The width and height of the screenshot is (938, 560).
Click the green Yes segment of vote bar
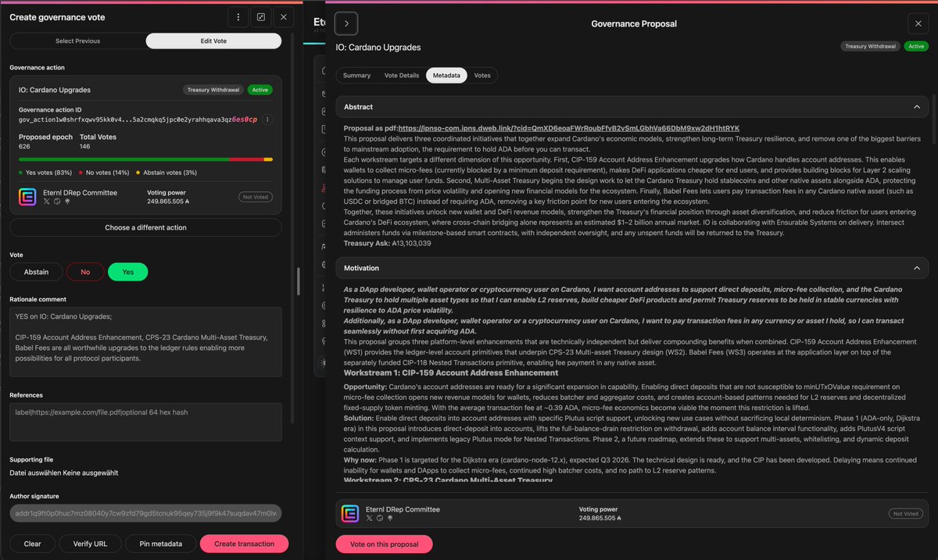pos(124,159)
